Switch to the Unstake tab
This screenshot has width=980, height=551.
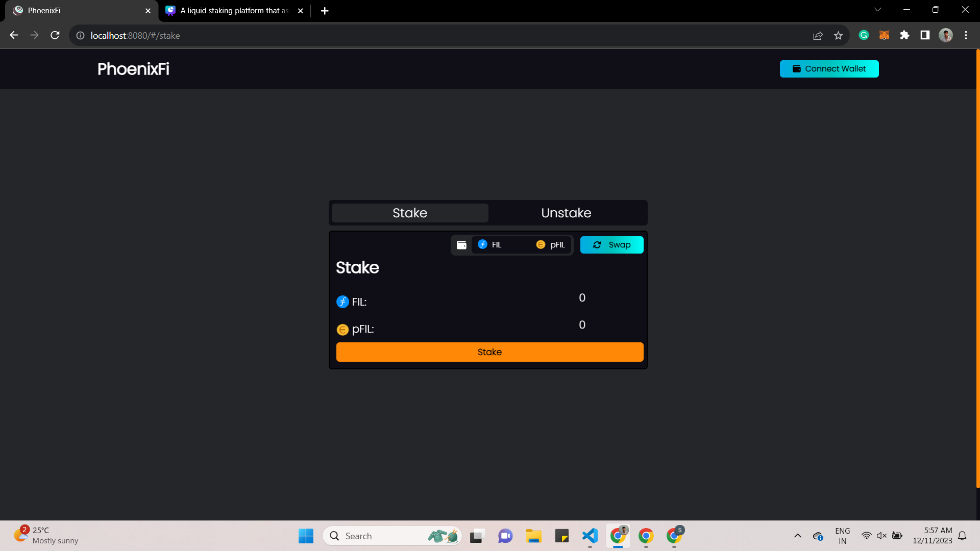click(x=566, y=213)
